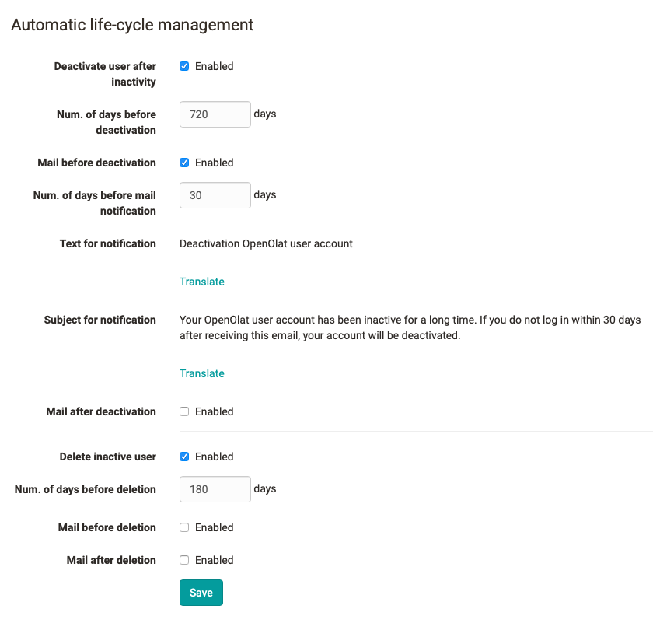
Task: Click Enabled label beside Mail before deletion
Action: pyautogui.click(x=214, y=527)
